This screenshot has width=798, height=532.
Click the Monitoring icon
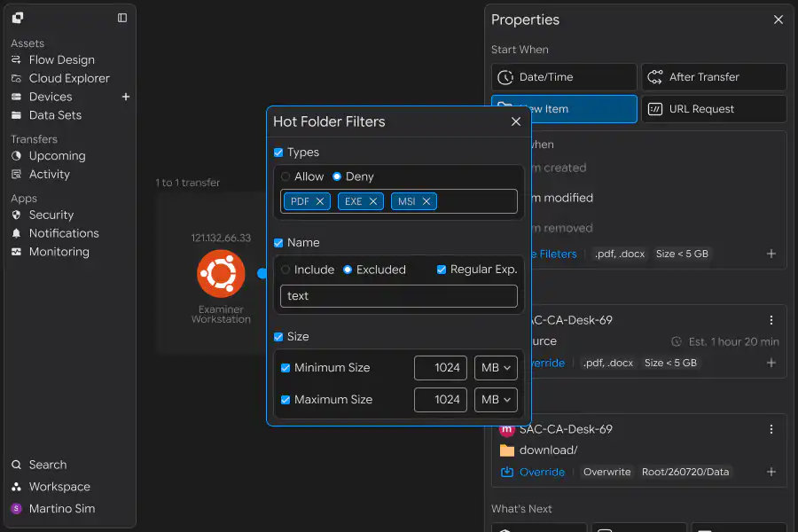(16, 252)
